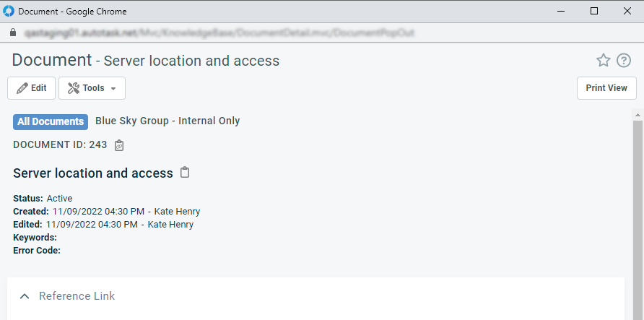The height and width of the screenshot is (320, 644).
Task: Copy the title with the clipboard icon
Action: pyautogui.click(x=186, y=173)
